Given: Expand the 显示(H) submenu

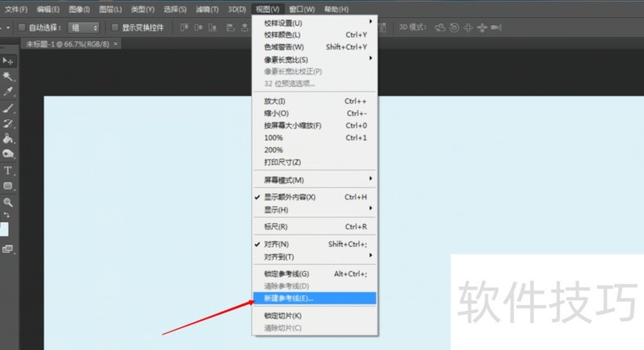Looking at the screenshot, I should tap(315, 210).
